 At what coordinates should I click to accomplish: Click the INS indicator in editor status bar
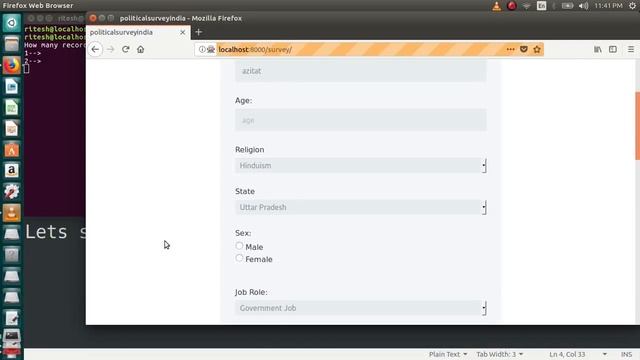[x=627, y=354]
